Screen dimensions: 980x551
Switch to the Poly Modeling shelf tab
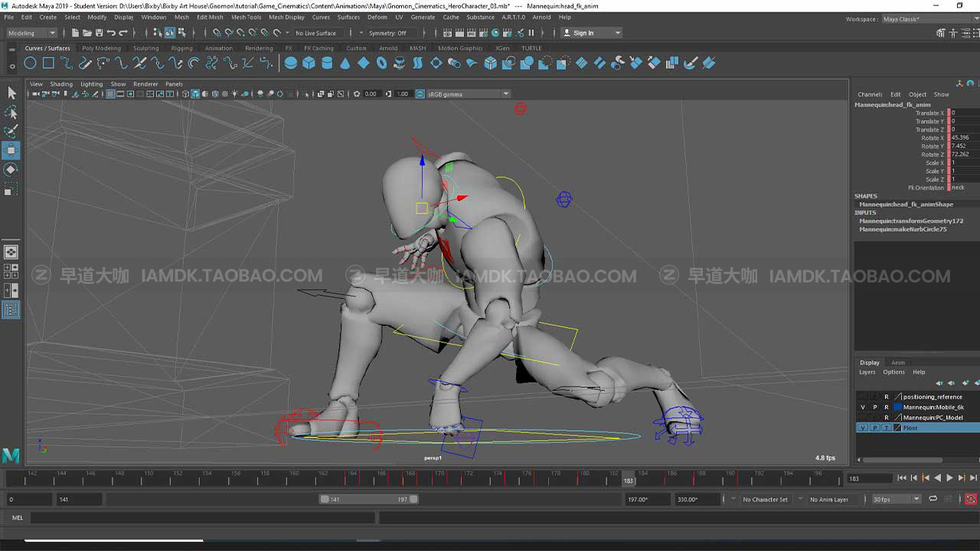click(x=102, y=48)
